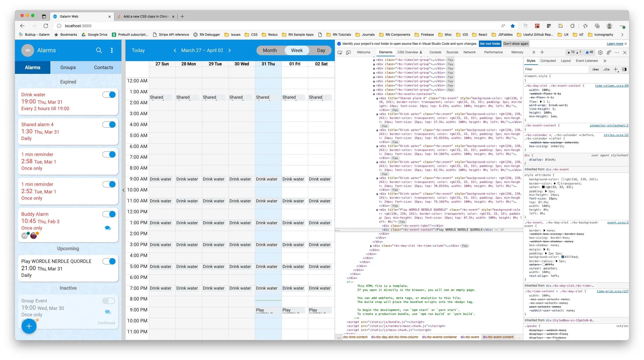Screen dimensions: 644x360
Task: Open the Console tab in DevTools
Action: coord(435,52)
